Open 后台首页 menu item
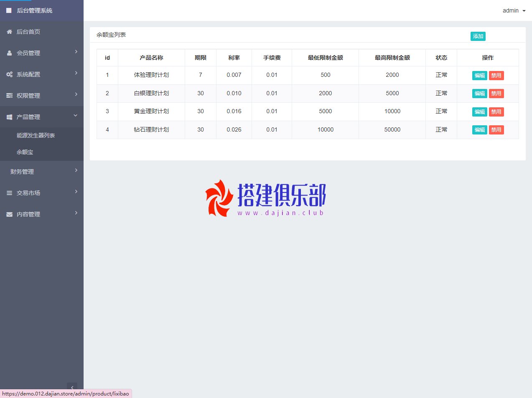 pos(28,32)
